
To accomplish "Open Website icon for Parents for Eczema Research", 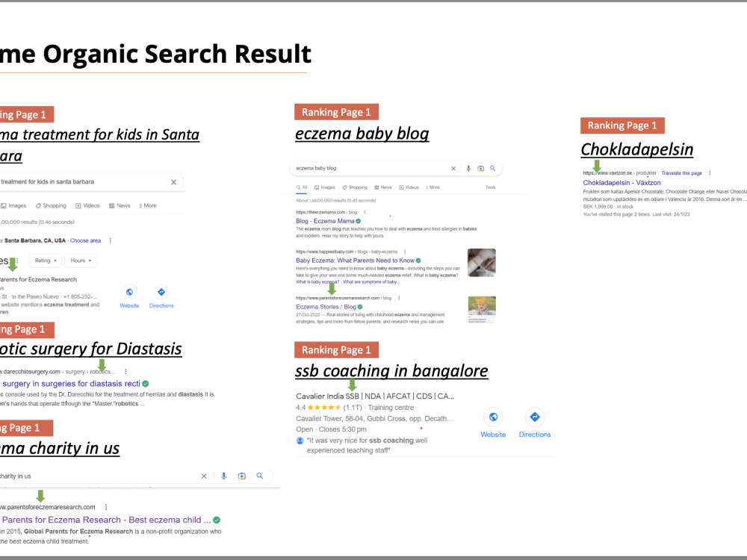I will click(129, 292).
